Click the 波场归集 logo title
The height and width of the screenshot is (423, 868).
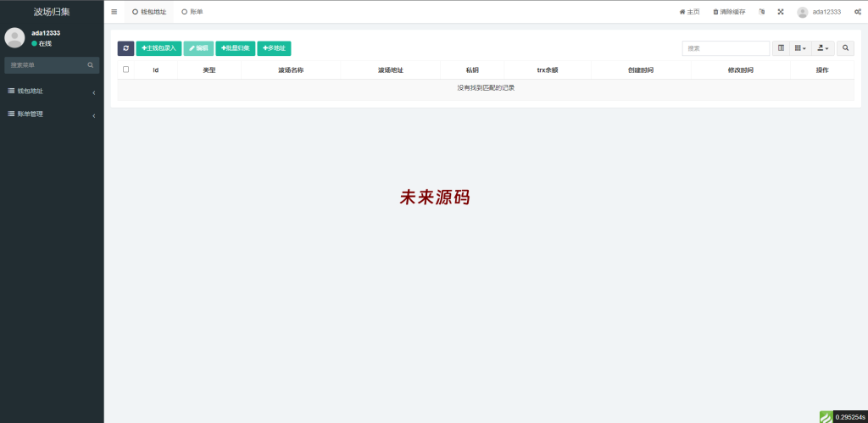(52, 12)
